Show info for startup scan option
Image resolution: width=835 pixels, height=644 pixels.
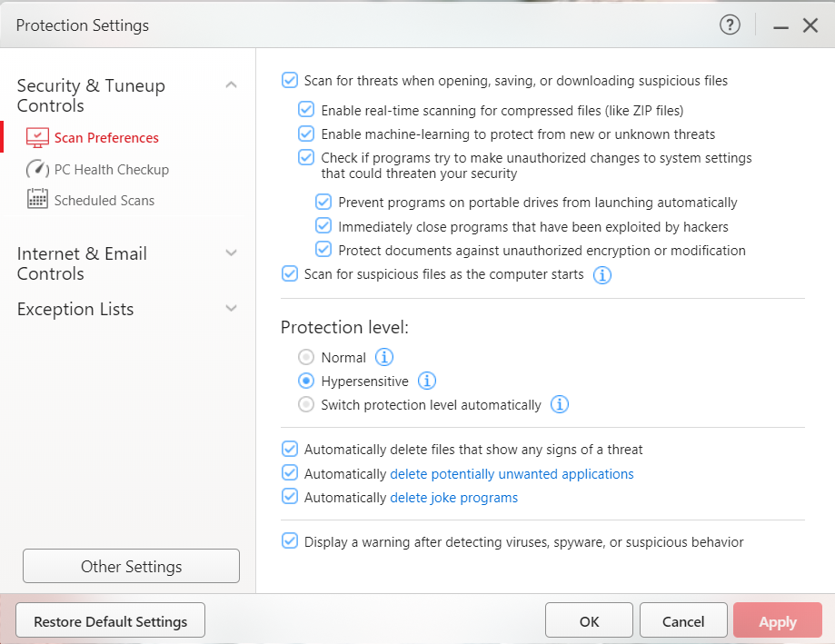pyautogui.click(x=602, y=274)
